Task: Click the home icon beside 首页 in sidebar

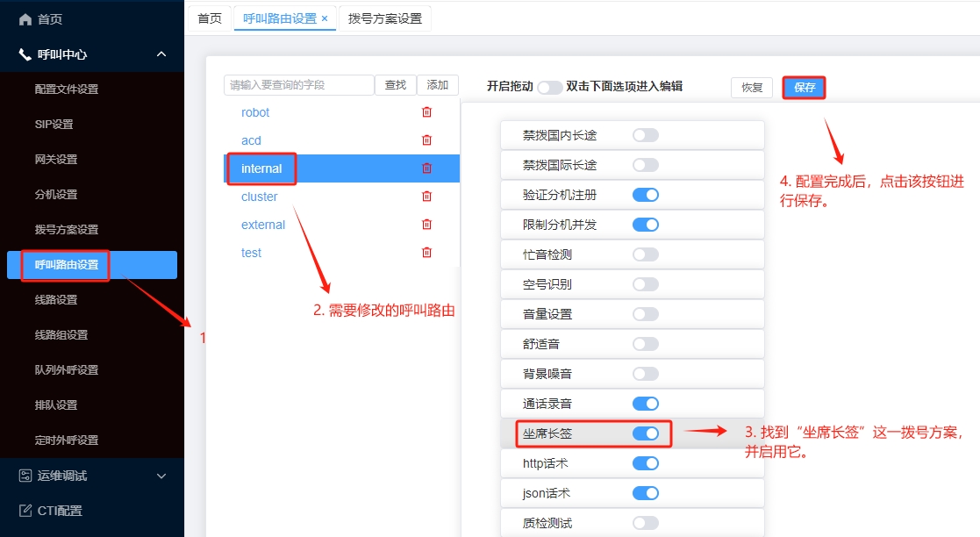Action: coord(25,19)
